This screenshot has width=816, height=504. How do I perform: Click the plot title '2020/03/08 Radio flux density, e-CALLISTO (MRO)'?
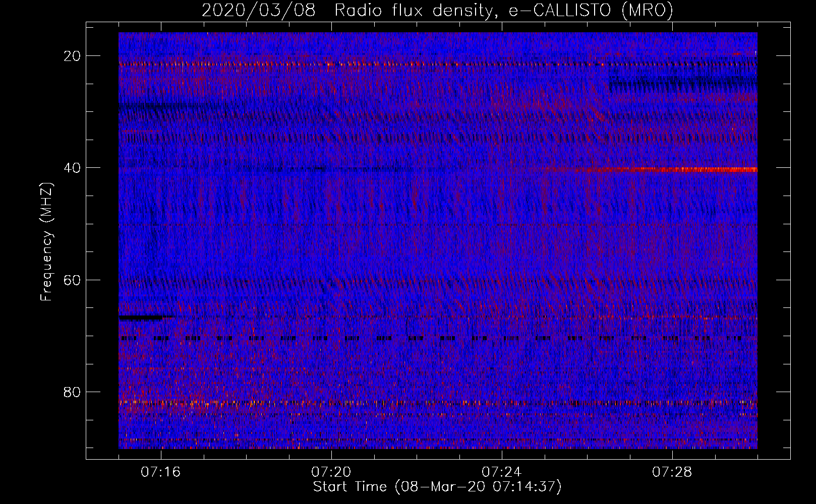pyautogui.click(x=437, y=10)
